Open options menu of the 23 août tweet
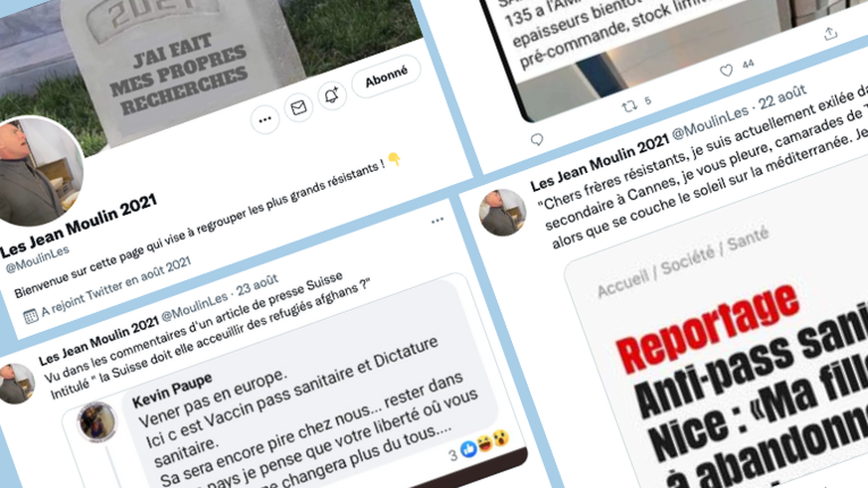This screenshot has height=488, width=868. [437, 221]
